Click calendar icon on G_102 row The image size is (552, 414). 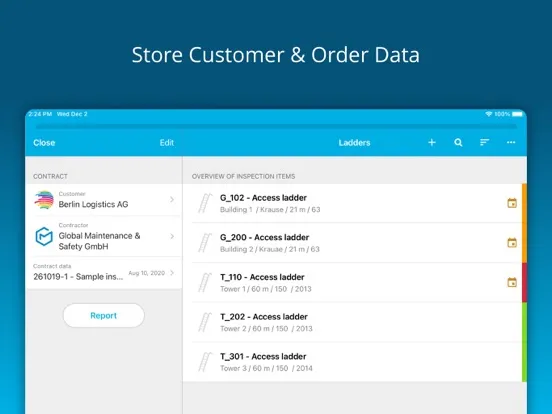pos(512,203)
